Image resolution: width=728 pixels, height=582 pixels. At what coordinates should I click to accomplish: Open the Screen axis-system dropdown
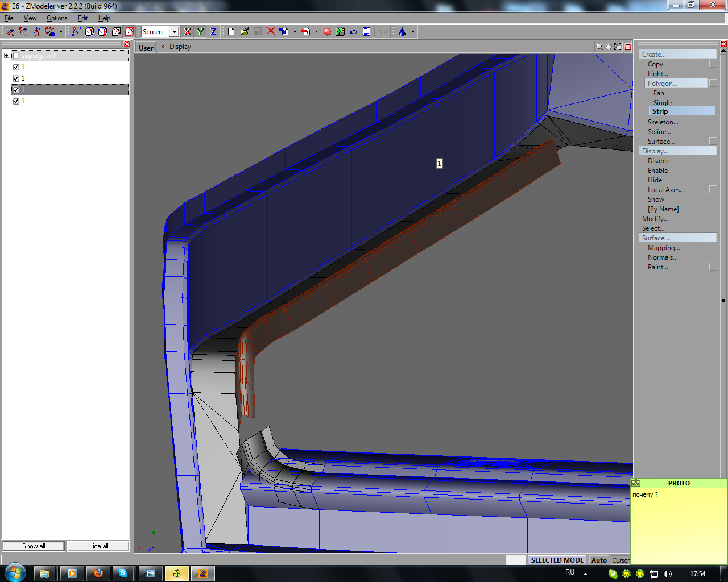coord(174,32)
